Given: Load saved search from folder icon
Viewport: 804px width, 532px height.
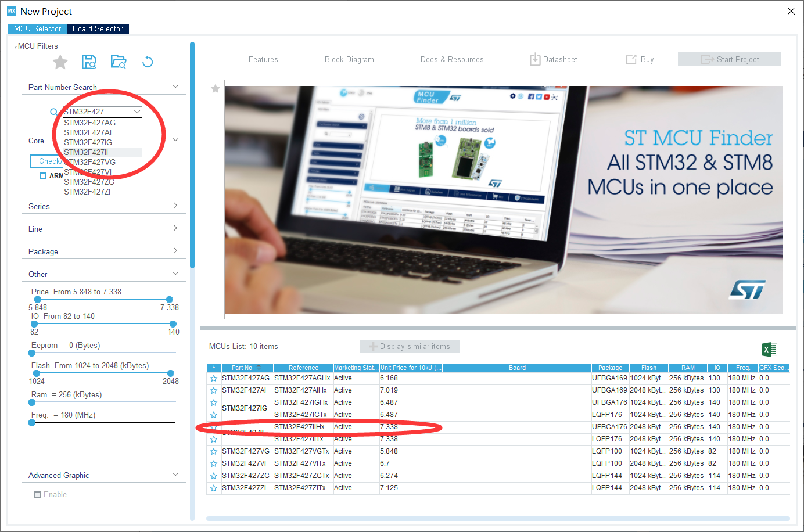Looking at the screenshot, I should click(119, 62).
